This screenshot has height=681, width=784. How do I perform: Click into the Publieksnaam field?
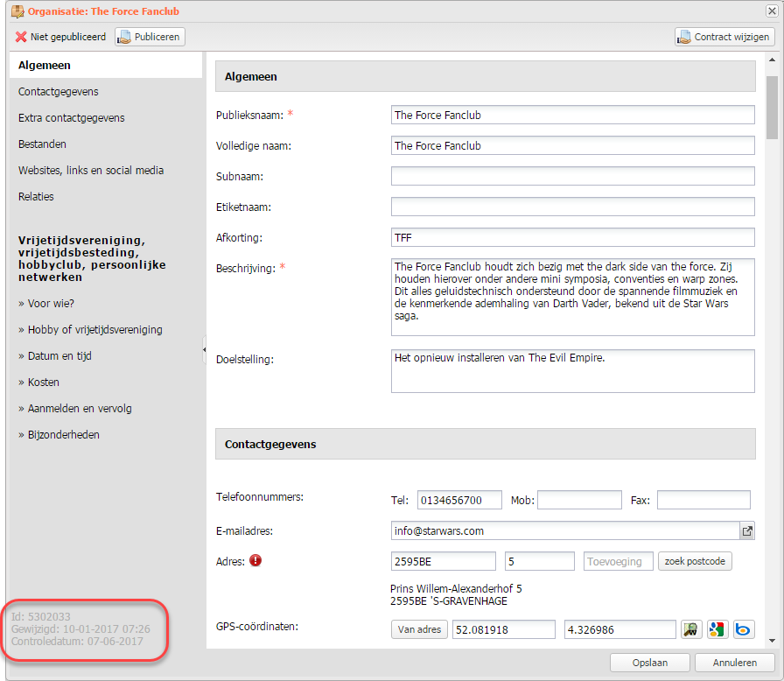pyautogui.click(x=572, y=115)
